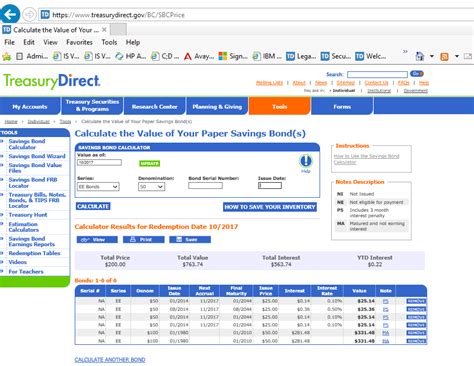Click the Contact Us header link
The height and width of the screenshot is (366, 474).
pos(376,83)
